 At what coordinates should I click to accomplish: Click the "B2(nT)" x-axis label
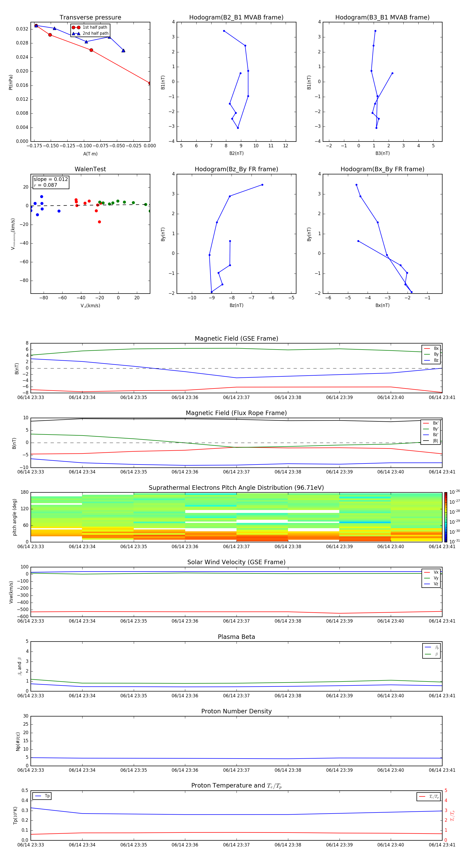236,153
